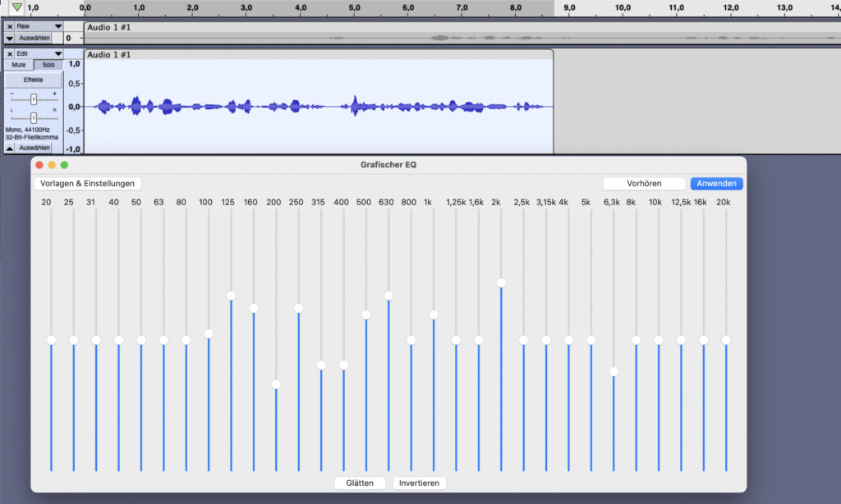Click the 31 Hz band slider knob
The height and width of the screenshot is (504, 841).
coord(97,340)
